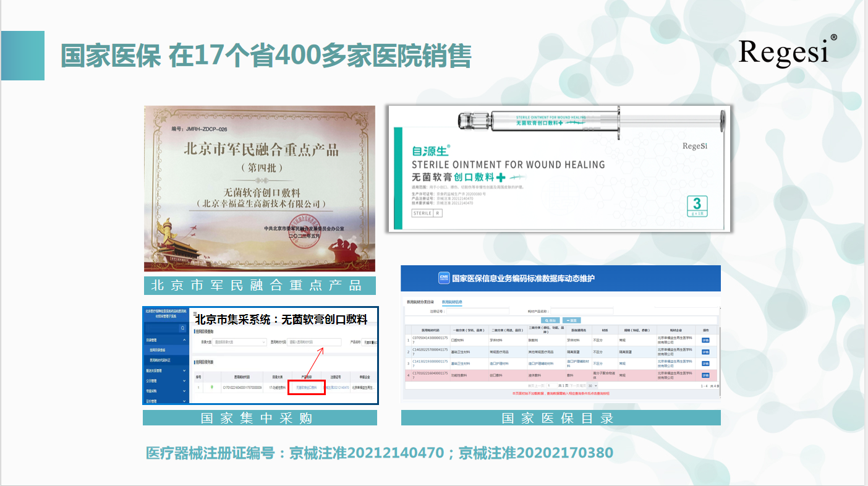Click the green status icon in row 1 of the 集采 table
This screenshot has height=486, width=868.
point(212,388)
